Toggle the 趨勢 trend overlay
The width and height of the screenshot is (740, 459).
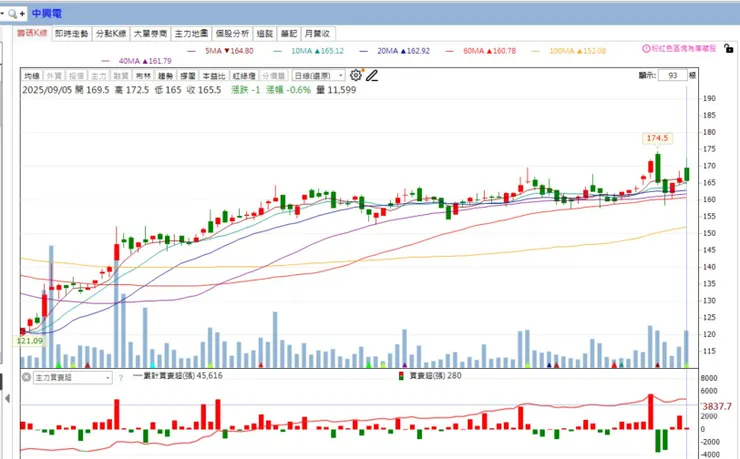click(165, 75)
